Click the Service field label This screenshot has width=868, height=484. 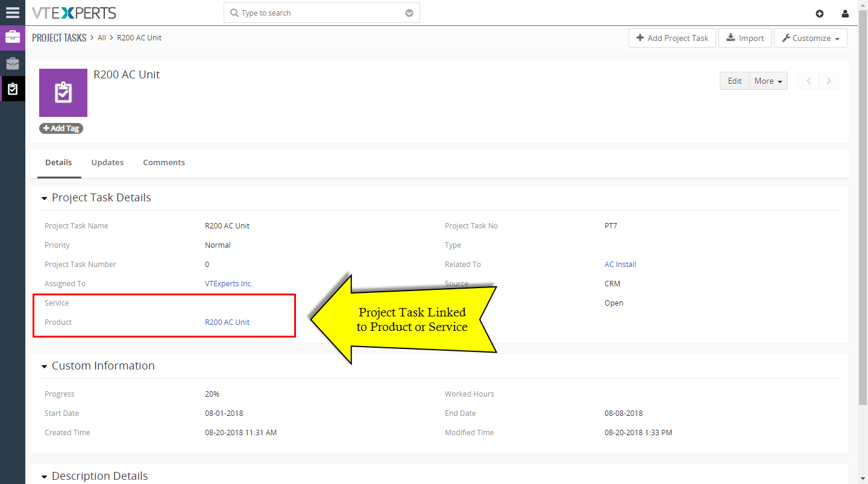point(57,303)
